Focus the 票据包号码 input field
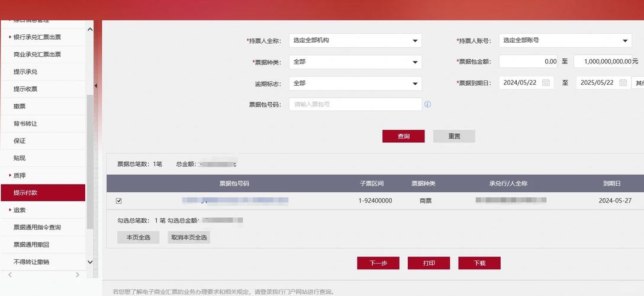 [355, 104]
